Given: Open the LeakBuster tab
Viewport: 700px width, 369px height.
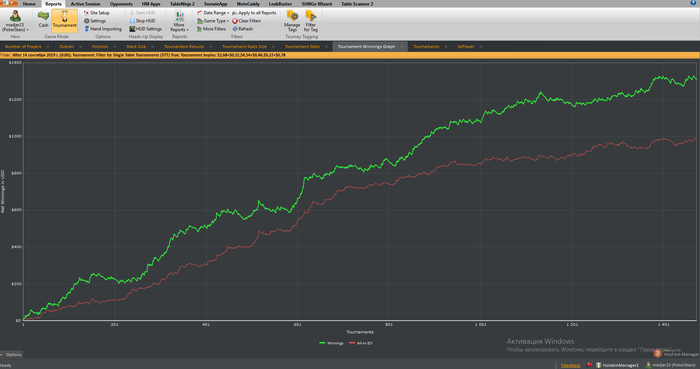Looking at the screenshot, I should (280, 4).
